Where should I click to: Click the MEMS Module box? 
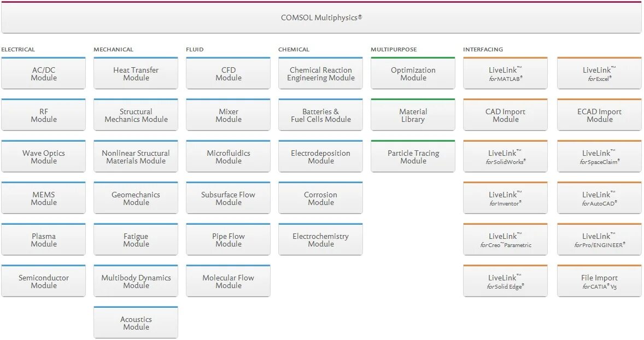(x=44, y=197)
